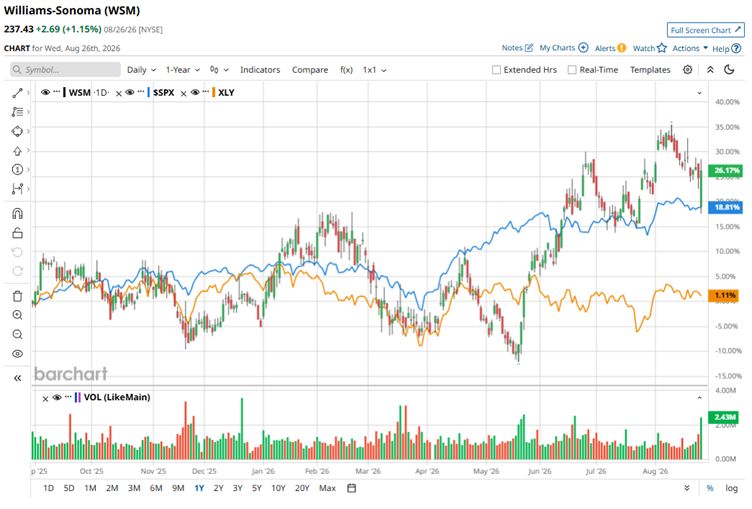Toggle drawings visibility eye in left toolbar
Screen dimensions: 752x509
point(17,354)
